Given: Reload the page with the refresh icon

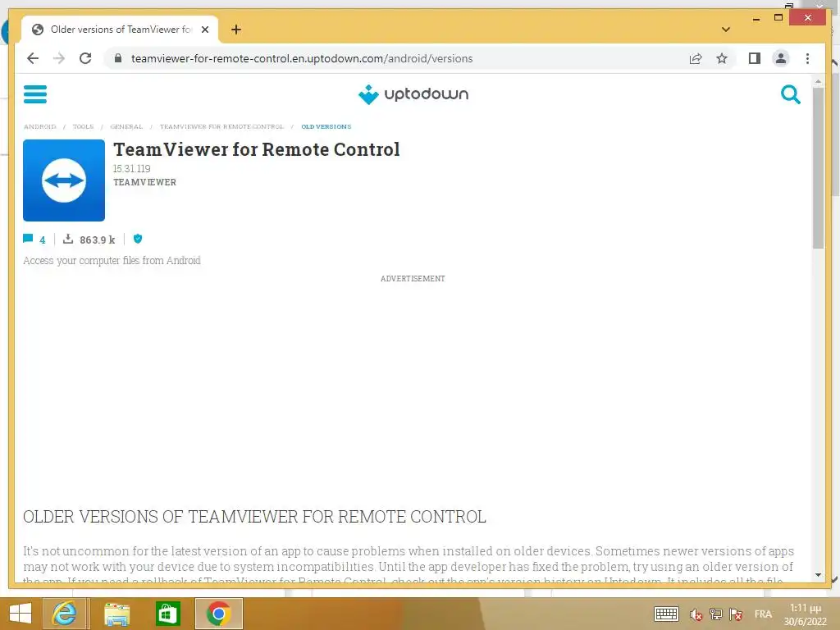Looking at the screenshot, I should tap(85, 58).
